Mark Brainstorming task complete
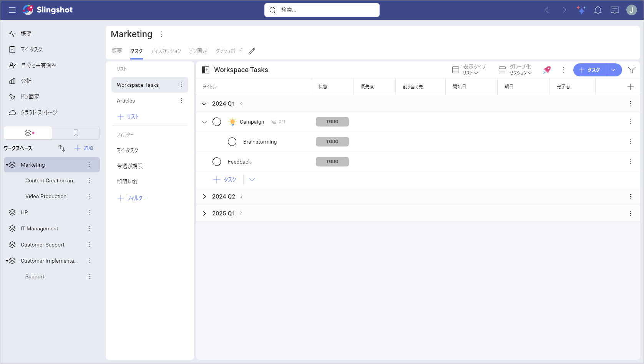The image size is (644, 364). (232, 142)
